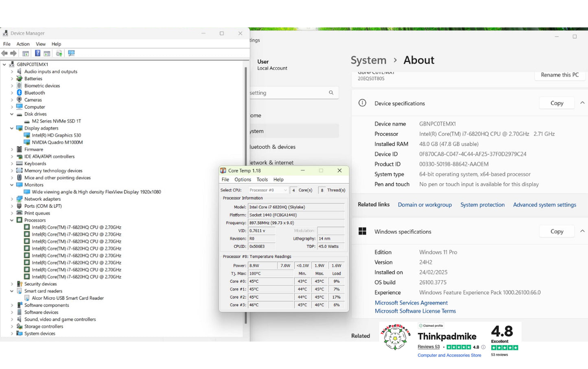588x369 pixels.
Task: Collapse the Smart card readers node
Action: pyautogui.click(x=12, y=291)
